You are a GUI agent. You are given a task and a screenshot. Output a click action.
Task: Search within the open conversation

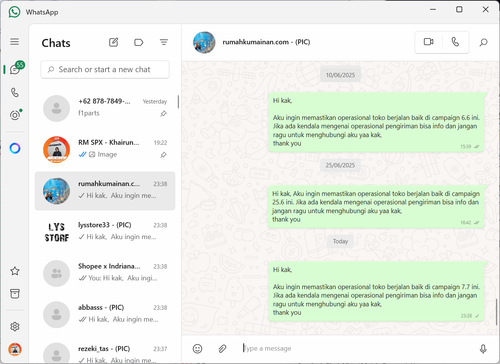483,42
